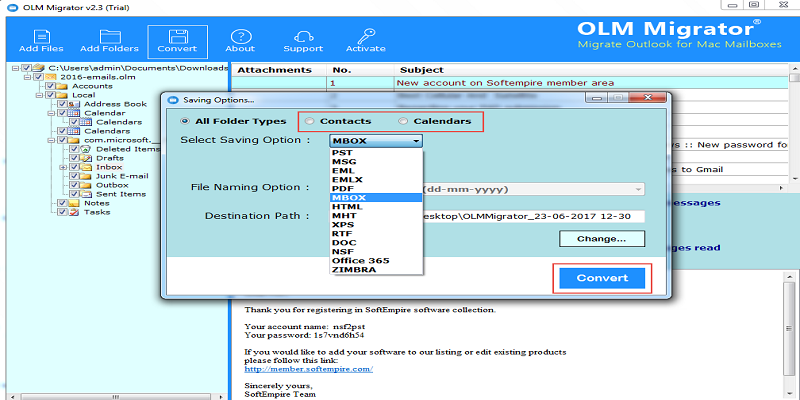The height and width of the screenshot is (400, 800).
Task: Select the Outbox folder
Action: pos(112,185)
